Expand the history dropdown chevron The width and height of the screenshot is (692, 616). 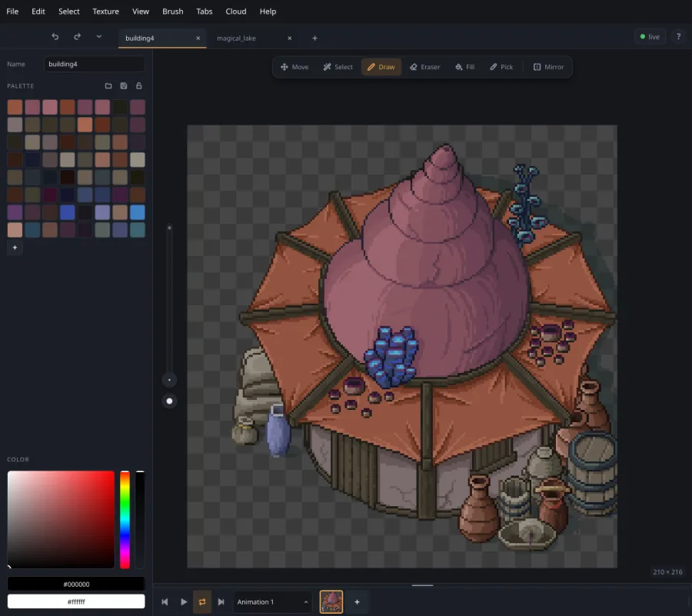[99, 37]
